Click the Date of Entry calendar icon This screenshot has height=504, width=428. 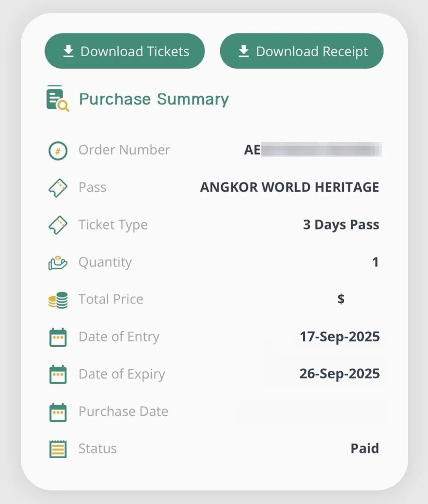[x=58, y=337]
